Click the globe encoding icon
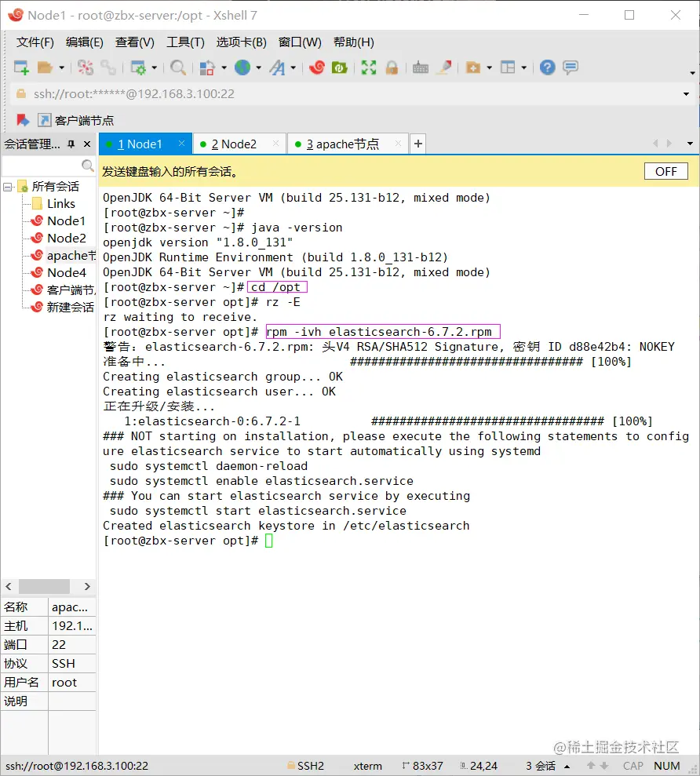 tap(242, 67)
